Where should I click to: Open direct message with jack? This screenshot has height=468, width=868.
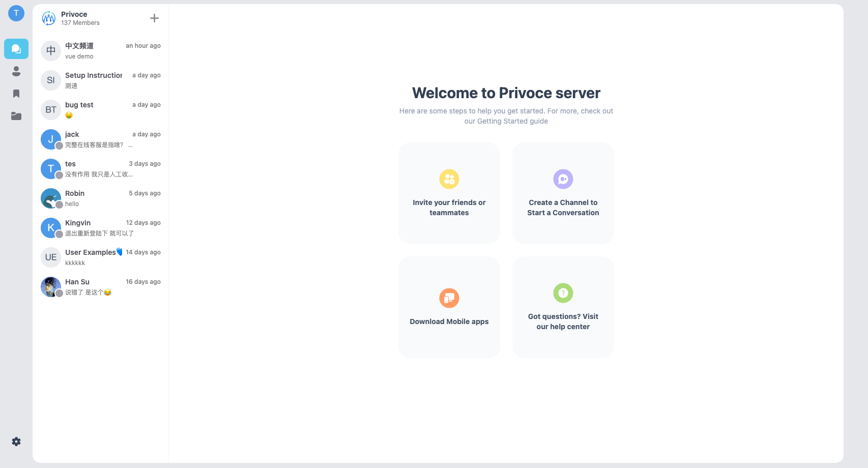point(101,139)
